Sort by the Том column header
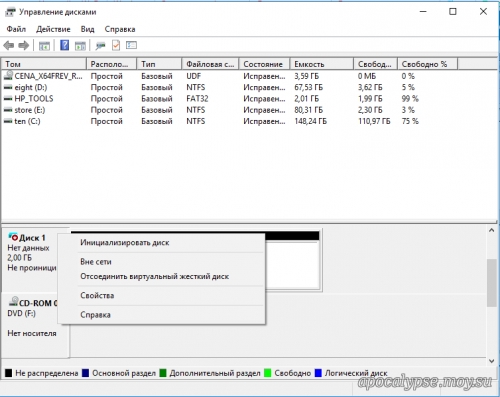 (44, 64)
